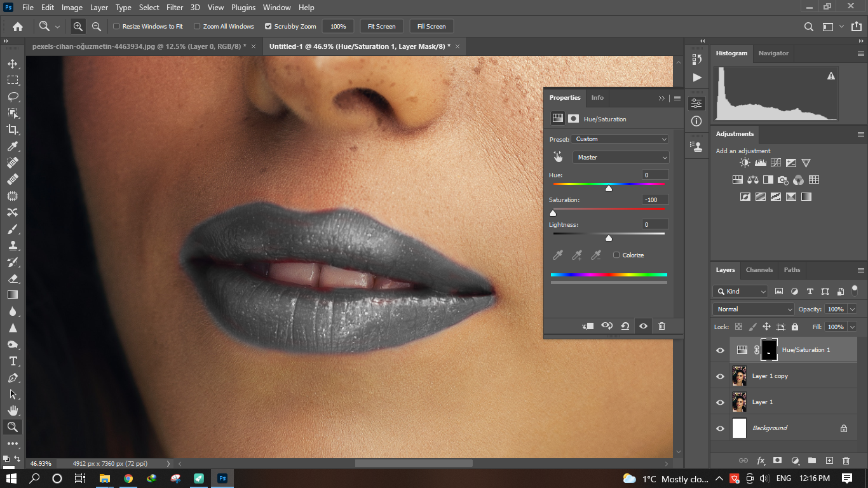868x488 pixels.
Task: Add a layer mask button
Action: click(x=777, y=461)
